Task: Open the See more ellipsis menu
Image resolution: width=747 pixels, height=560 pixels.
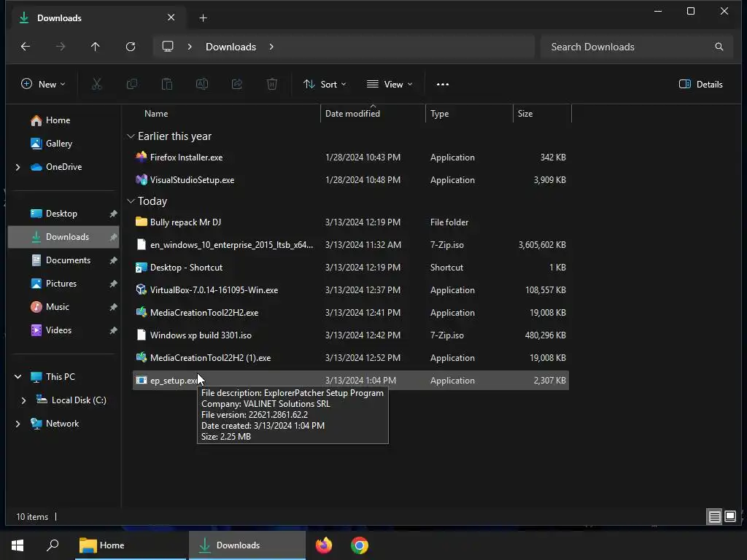Action: (443, 85)
